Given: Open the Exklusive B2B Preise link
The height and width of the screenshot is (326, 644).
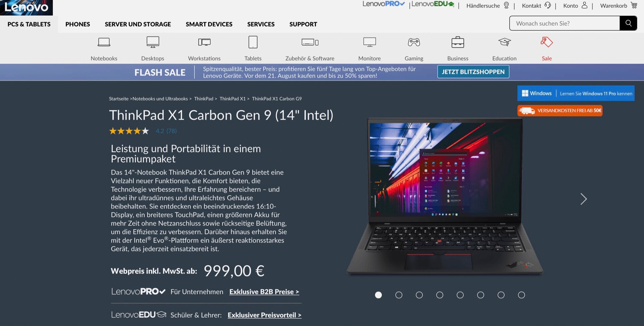Looking at the screenshot, I should (264, 292).
